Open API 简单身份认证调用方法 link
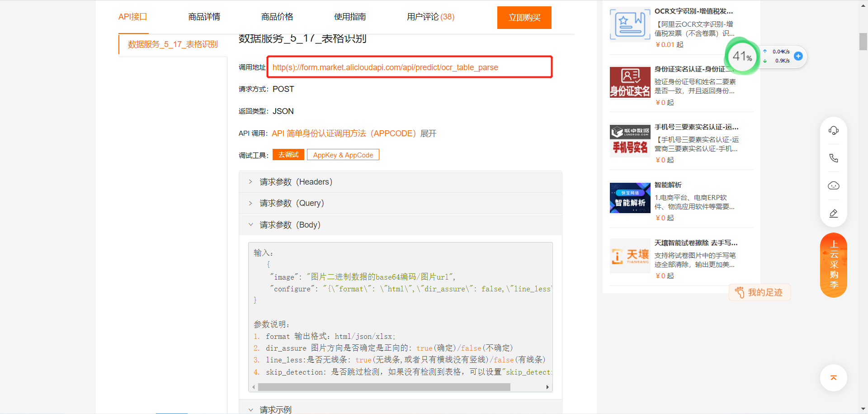This screenshot has width=868, height=414. pyautogui.click(x=344, y=133)
